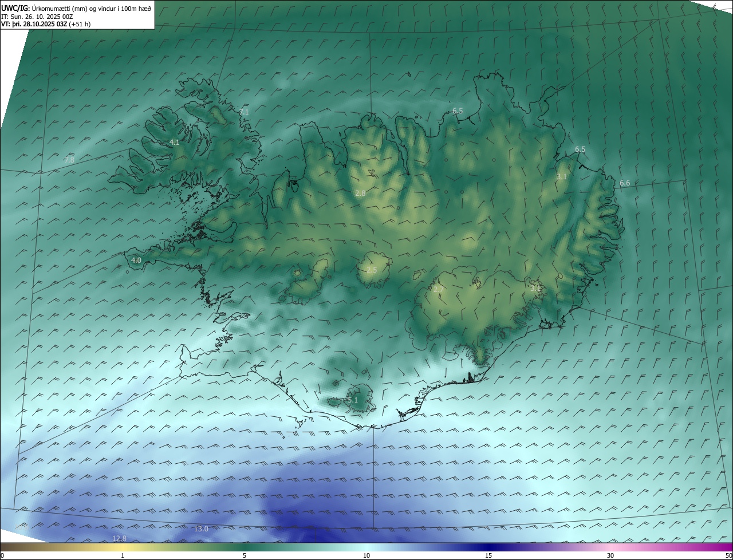Click the 1 tick on the color scale

(123, 555)
